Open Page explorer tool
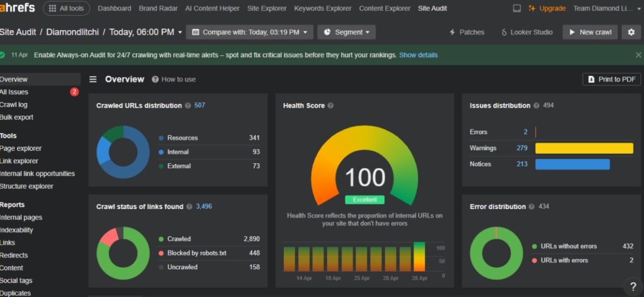The height and width of the screenshot is (297, 644). tap(21, 148)
